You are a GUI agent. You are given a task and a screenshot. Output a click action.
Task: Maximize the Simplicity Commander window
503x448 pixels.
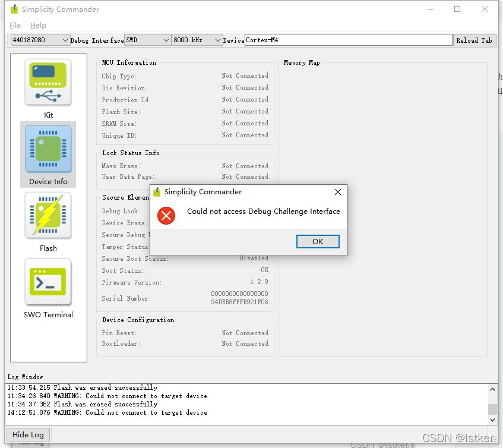(x=457, y=10)
